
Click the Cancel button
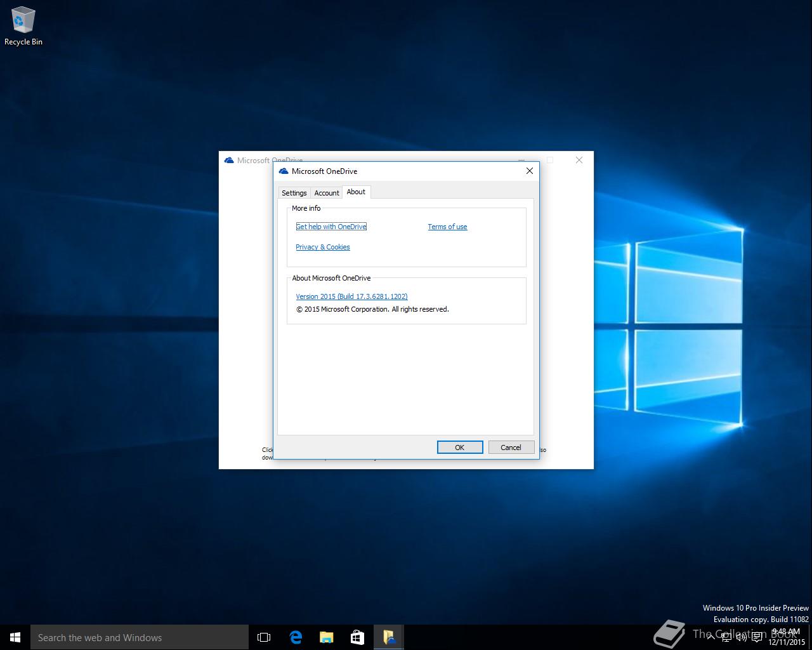click(511, 448)
